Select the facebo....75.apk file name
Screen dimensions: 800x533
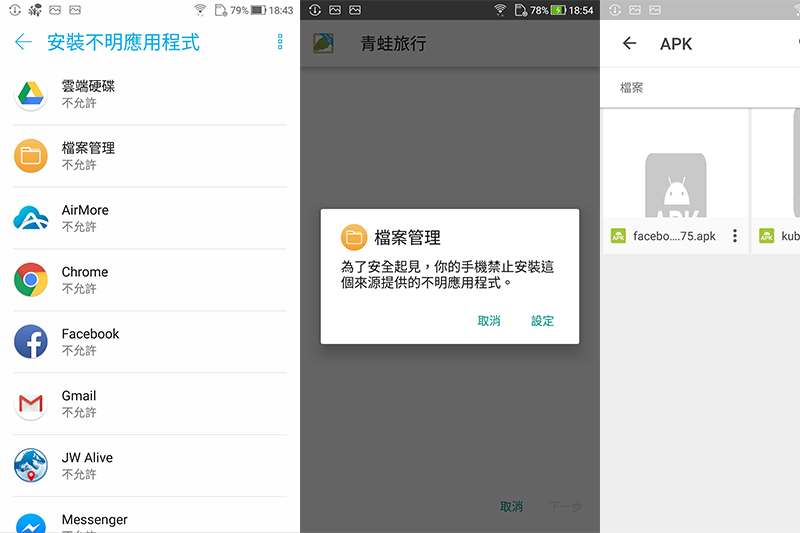point(674,236)
